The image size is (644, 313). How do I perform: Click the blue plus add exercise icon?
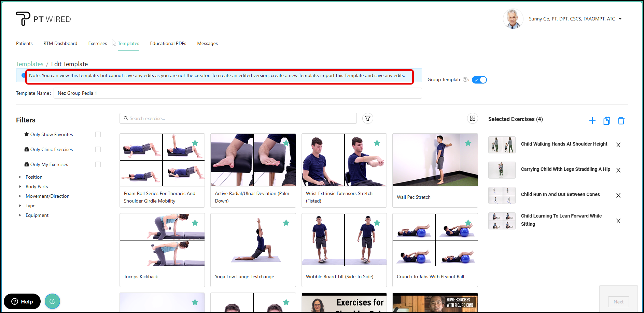[x=592, y=121]
